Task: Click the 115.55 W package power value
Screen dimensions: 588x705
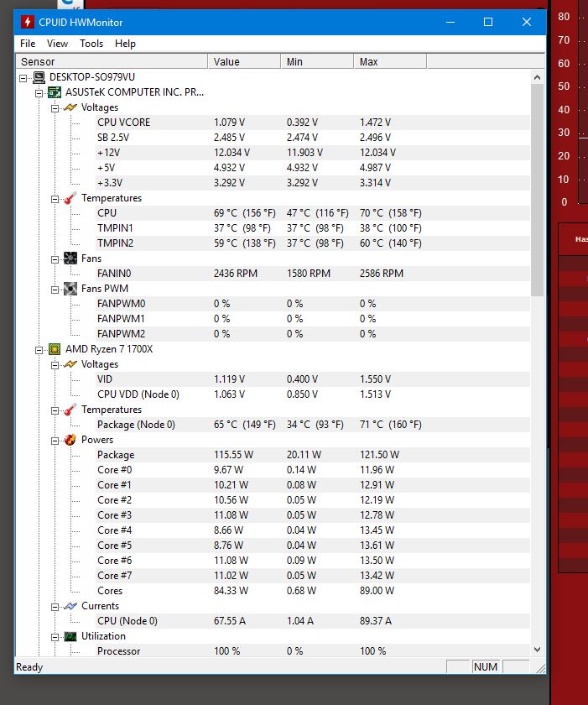Action: (x=233, y=455)
